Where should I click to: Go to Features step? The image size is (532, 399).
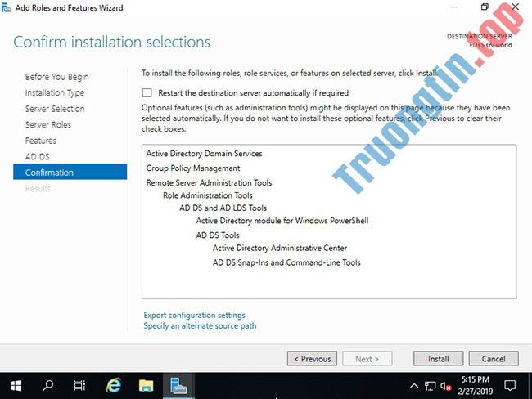[x=41, y=141]
